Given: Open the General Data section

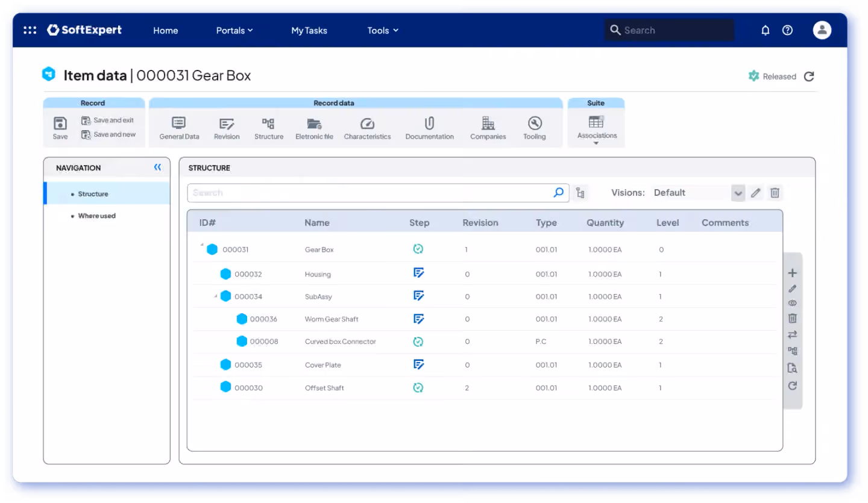Looking at the screenshot, I should [179, 128].
